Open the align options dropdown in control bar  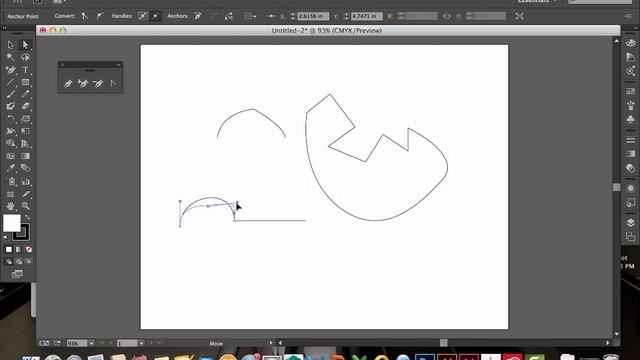pos(250,16)
